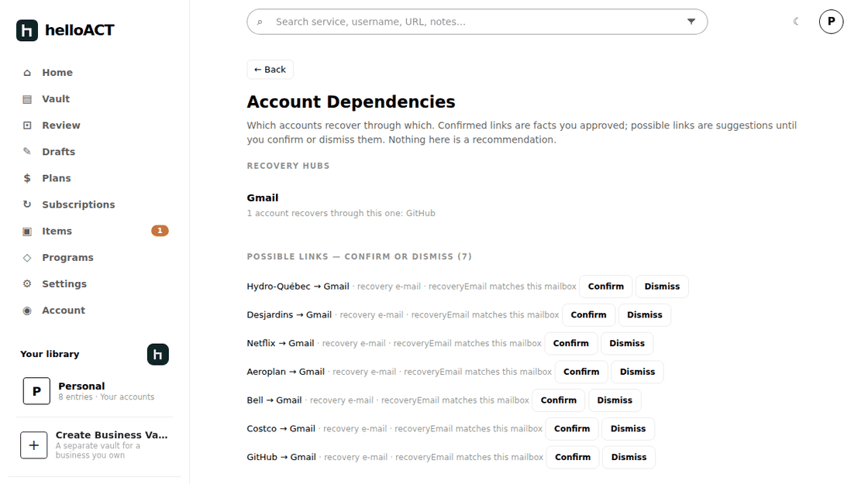Open the profile P avatar
Screen dimensions: 868x484
click(x=831, y=22)
